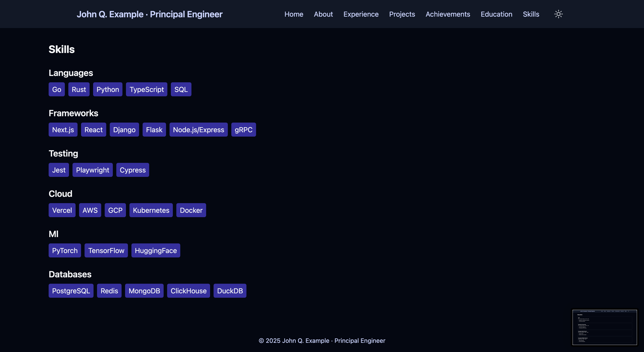644x352 pixels.
Task: Click the Education page thumbnail preview
Action: [x=605, y=327]
